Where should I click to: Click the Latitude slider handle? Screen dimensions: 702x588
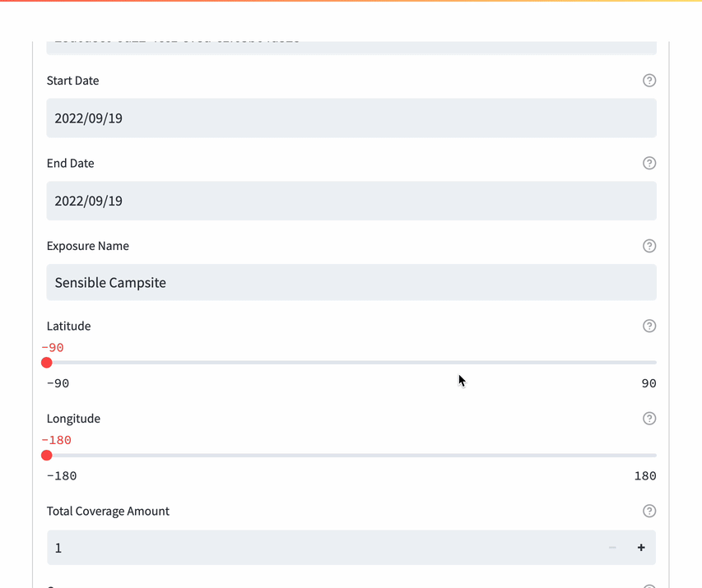click(47, 363)
